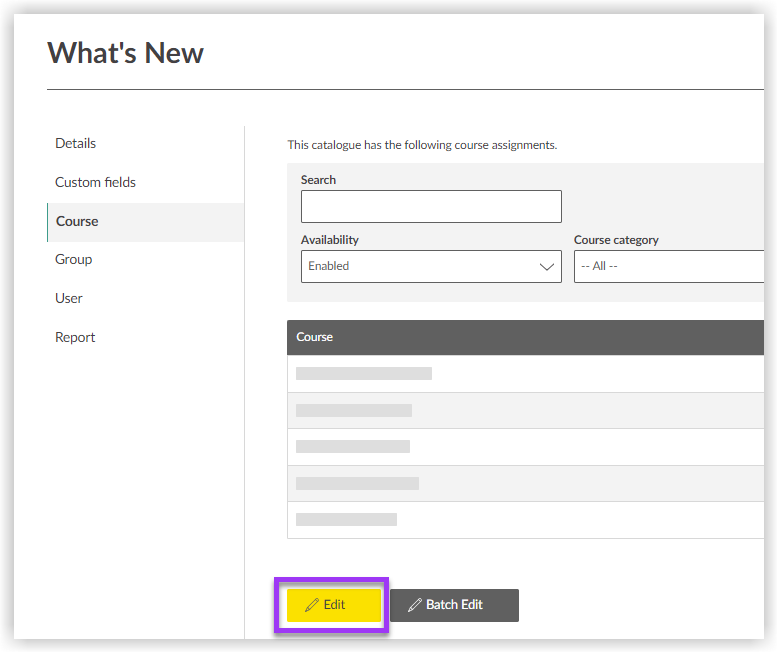Open the Details tab in sidebar

tap(76, 144)
